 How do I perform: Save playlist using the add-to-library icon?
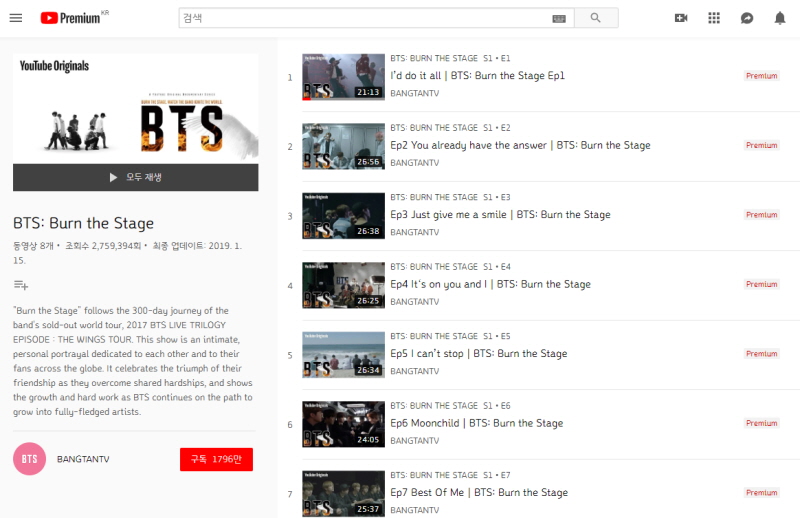21,286
